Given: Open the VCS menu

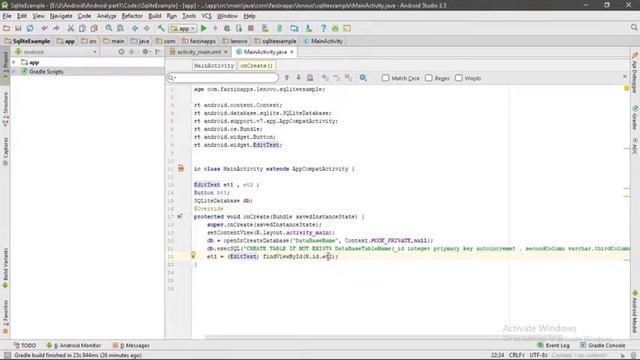Looking at the screenshot, I should (207, 16).
